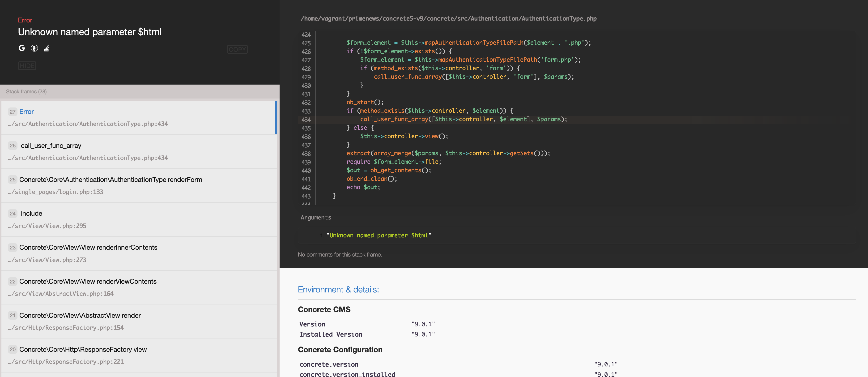Search the error on DuckDuckGo
Image resolution: width=868 pixels, height=377 pixels.
(x=34, y=48)
